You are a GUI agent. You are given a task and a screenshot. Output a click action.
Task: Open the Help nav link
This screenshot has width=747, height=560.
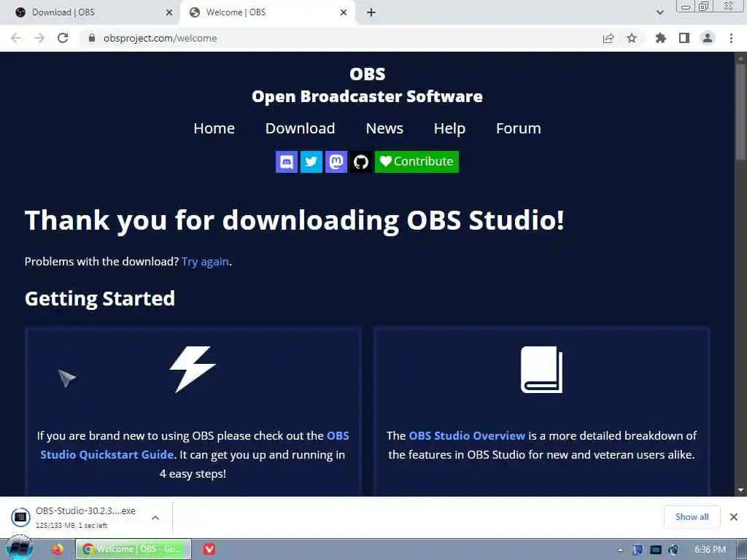[x=449, y=128]
